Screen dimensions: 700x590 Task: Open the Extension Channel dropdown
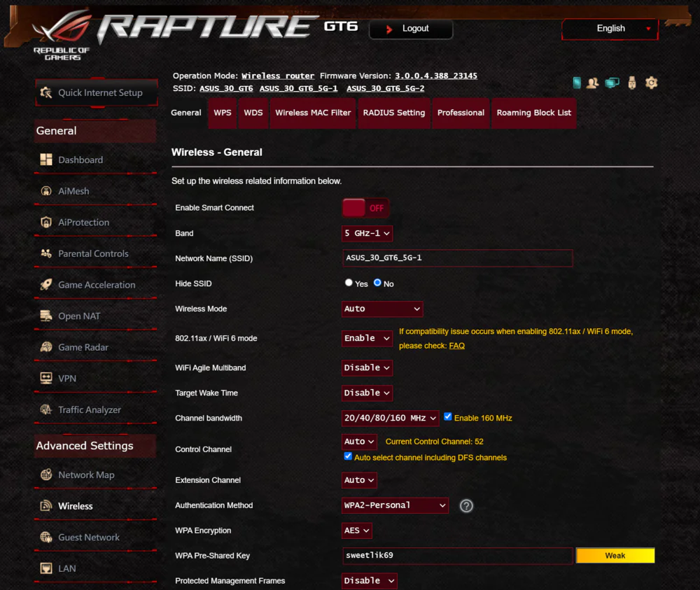359,480
